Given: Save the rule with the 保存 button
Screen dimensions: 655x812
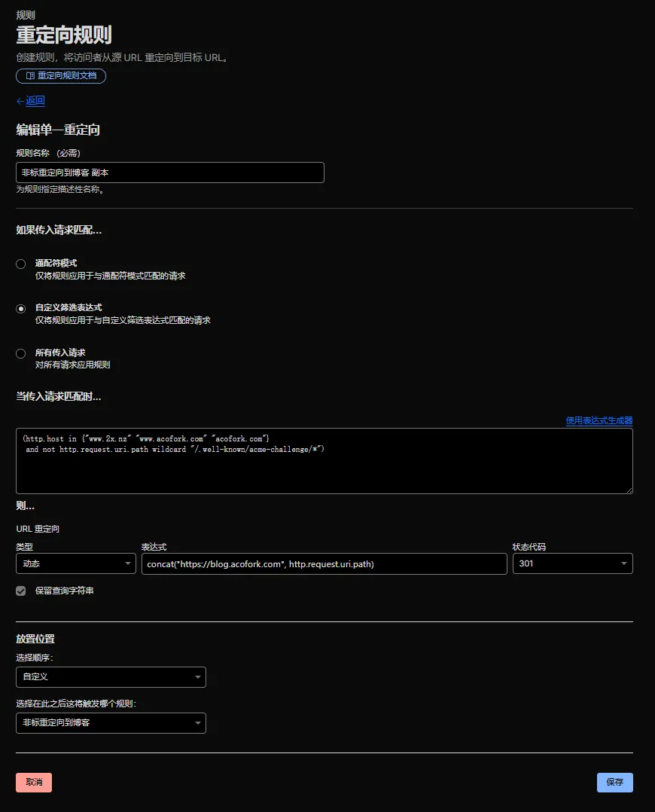Looking at the screenshot, I should click(614, 783).
